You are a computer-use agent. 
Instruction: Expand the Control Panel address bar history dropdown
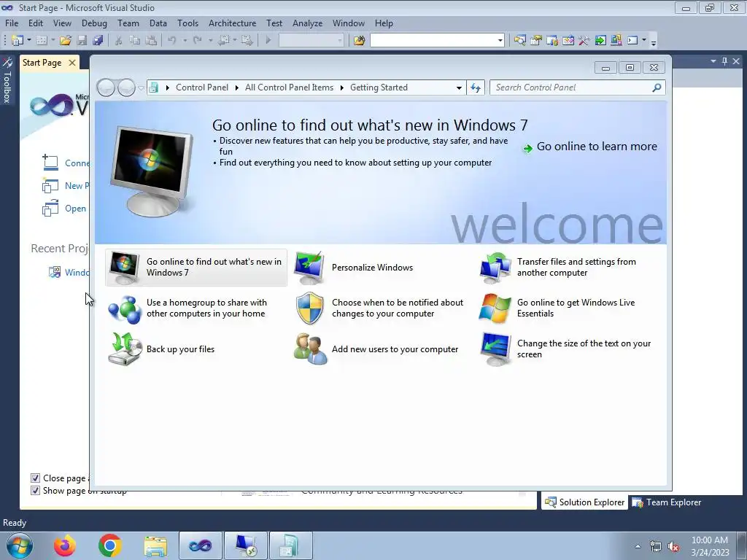pyautogui.click(x=459, y=87)
